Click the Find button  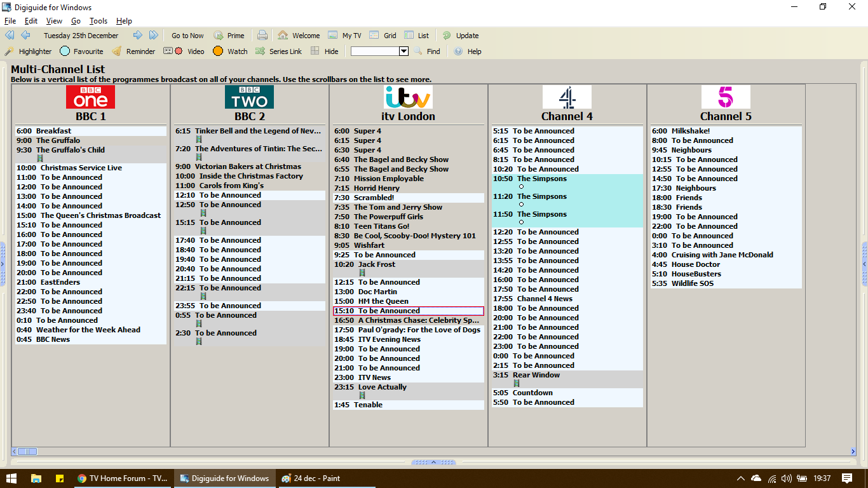(427, 51)
